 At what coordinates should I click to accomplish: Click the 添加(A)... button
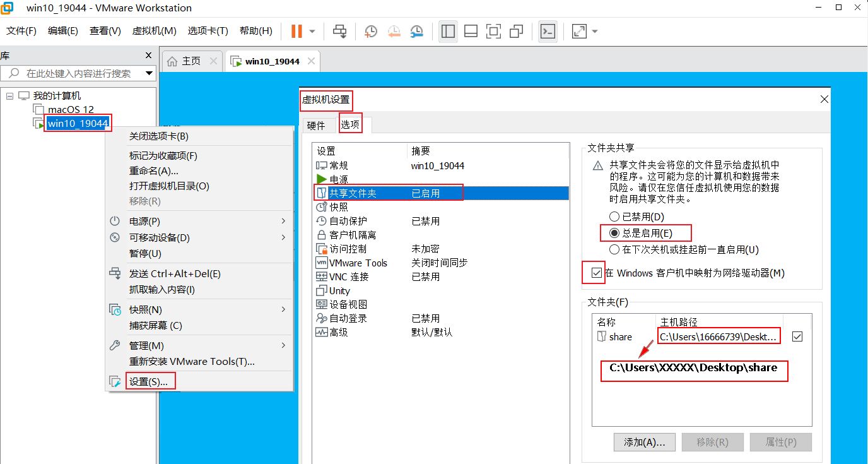pos(644,442)
